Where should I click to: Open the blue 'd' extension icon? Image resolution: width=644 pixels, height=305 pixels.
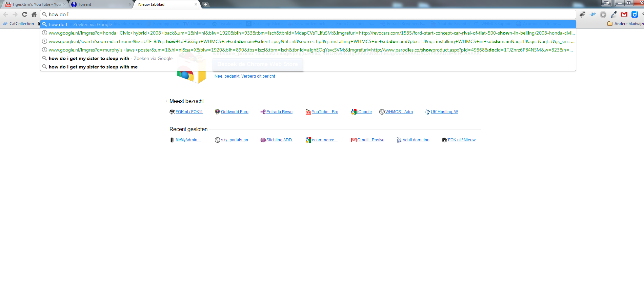[635, 14]
